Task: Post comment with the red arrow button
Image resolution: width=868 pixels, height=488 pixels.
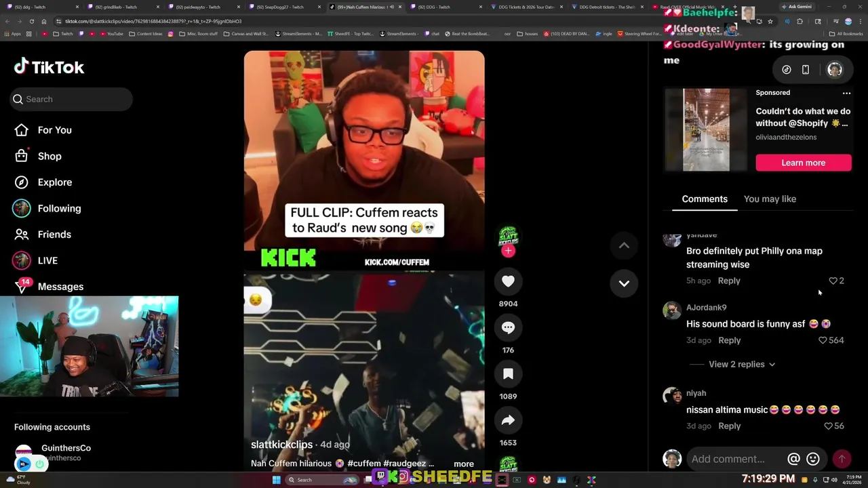Action: [x=842, y=459]
